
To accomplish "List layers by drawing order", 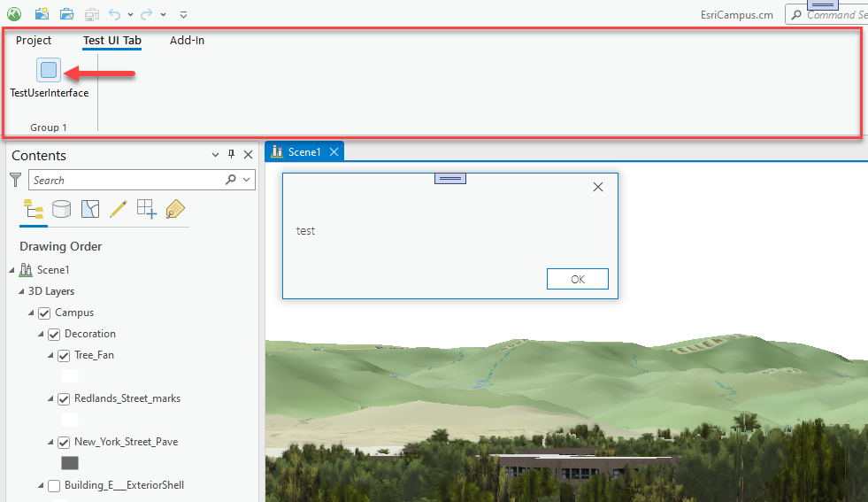I will [34, 210].
